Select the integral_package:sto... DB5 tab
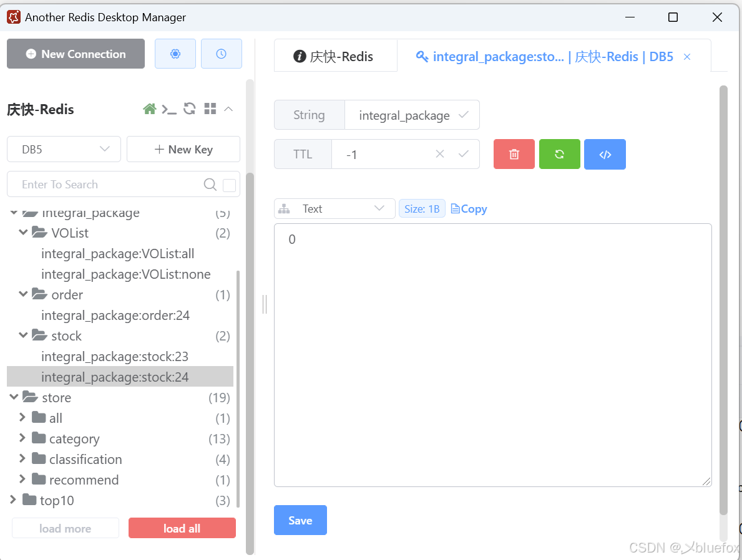 (554, 56)
